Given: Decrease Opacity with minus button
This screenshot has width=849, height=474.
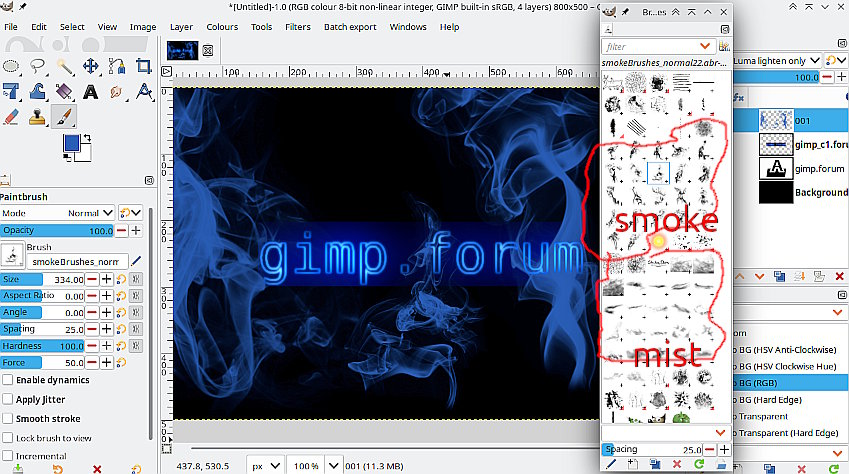Looking at the screenshot, I should click(x=122, y=231).
